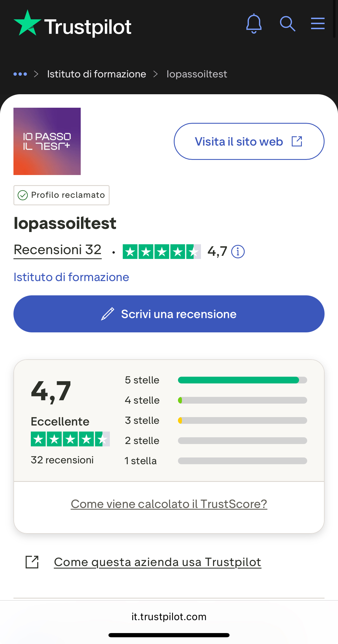Filter reviews by 3 stelle row

pyautogui.click(x=216, y=420)
